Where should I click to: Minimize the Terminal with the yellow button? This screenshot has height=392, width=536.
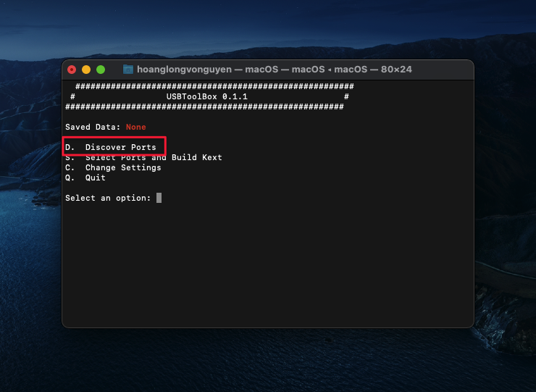(86, 70)
